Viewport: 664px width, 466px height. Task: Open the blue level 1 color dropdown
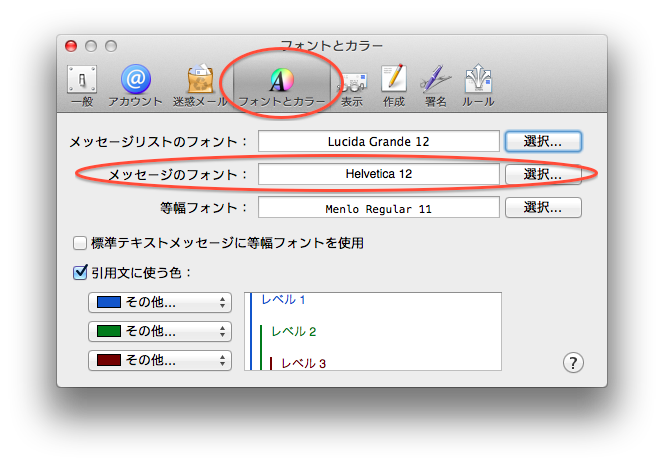(159, 302)
